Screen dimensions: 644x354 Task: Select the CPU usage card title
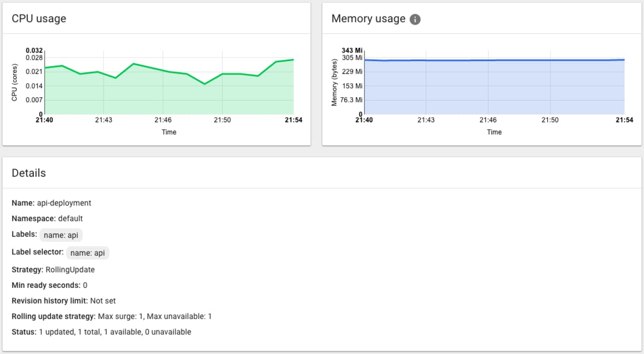click(39, 19)
